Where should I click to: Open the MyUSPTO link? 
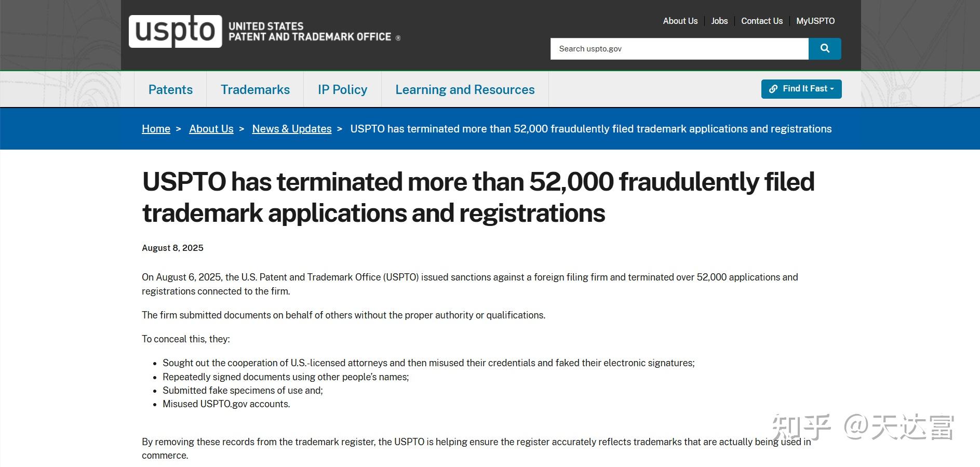(x=815, y=21)
